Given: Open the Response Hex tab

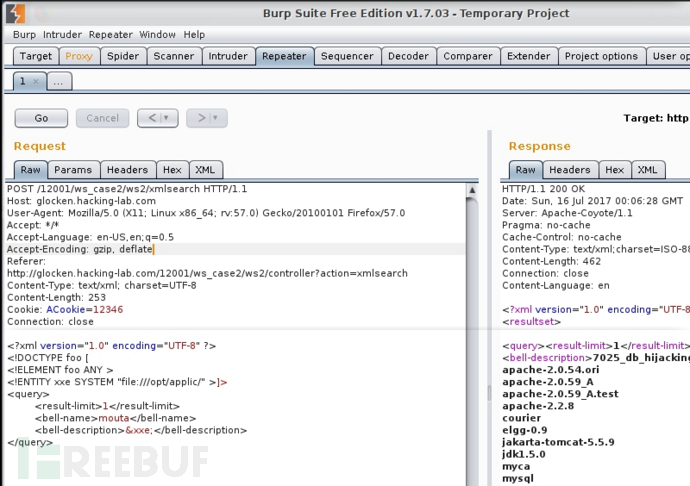Looking at the screenshot, I should click(614, 170).
